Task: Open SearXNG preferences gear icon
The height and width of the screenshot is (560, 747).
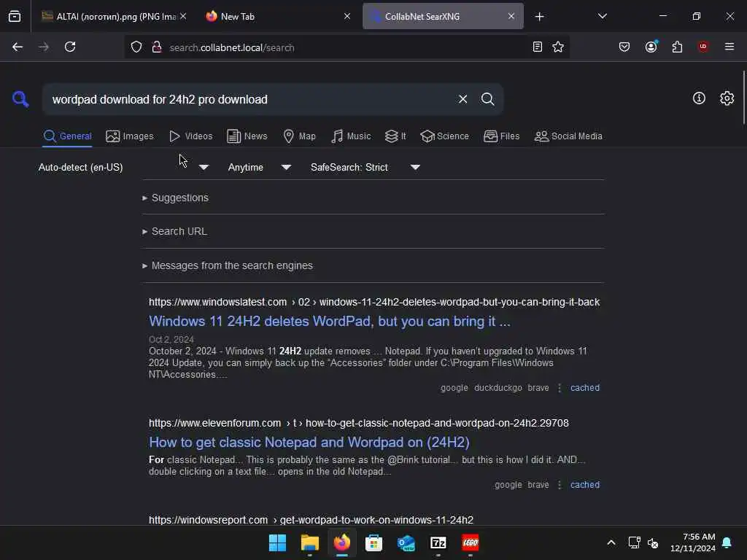Action: 727,98
